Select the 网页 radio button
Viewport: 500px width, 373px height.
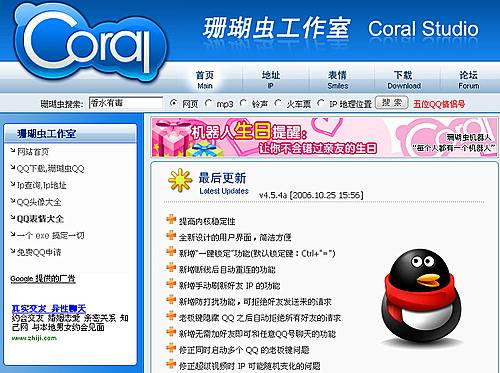tap(173, 103)
